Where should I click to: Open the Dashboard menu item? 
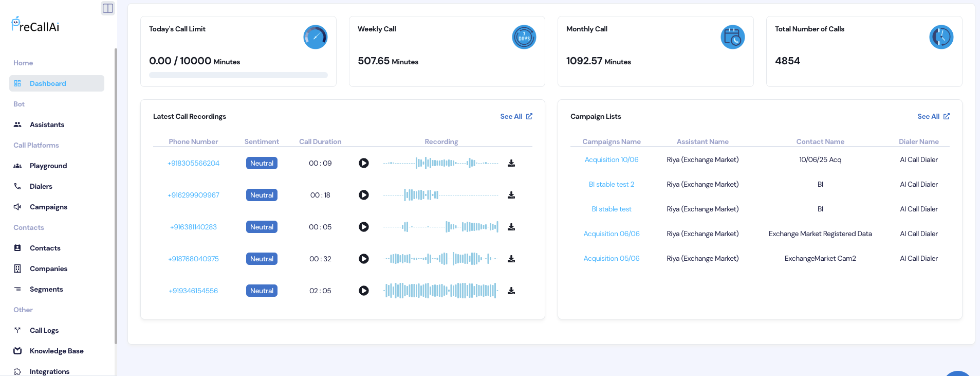[x=57, y=83]
